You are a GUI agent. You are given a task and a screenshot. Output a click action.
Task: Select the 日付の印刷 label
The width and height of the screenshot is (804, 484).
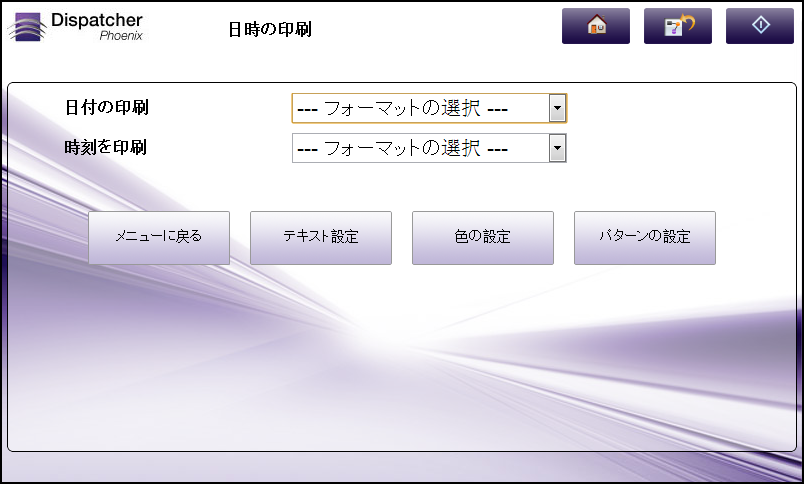(x=107, y=107)
